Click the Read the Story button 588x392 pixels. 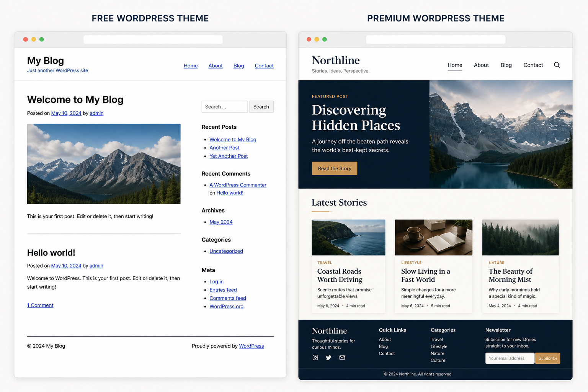click(335, 168)
